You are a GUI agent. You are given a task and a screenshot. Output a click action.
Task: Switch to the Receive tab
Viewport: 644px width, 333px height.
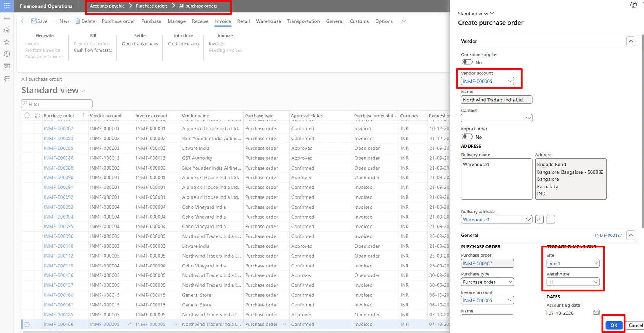[200, 21]
